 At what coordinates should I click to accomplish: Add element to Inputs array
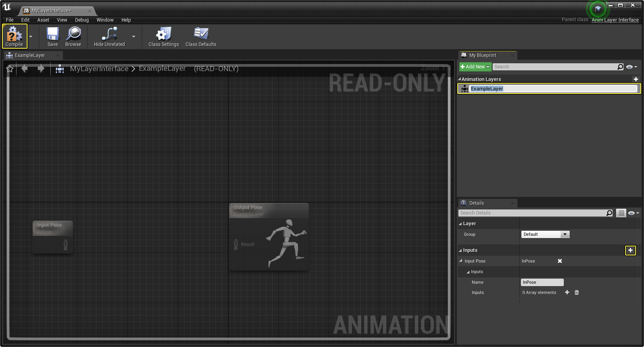click(x=567, y=292)
